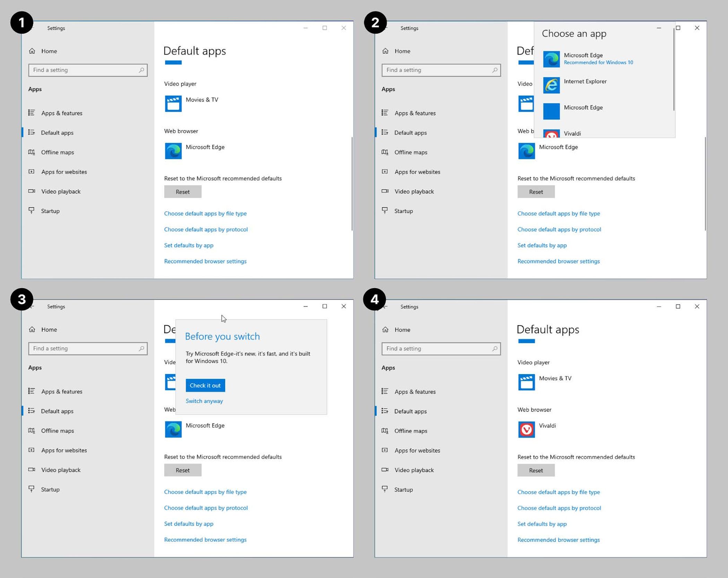The height and width of the screenshot is (578, 728).
Task: Click Recommended browser settings link in panel 2
Action: 558,261
